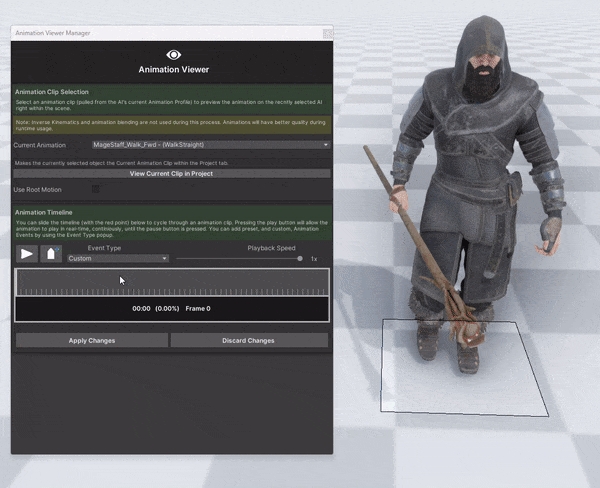Click the Animation Clip Selection heading
The height and width of the screenshot is (488, 600).
click(52, 92)
